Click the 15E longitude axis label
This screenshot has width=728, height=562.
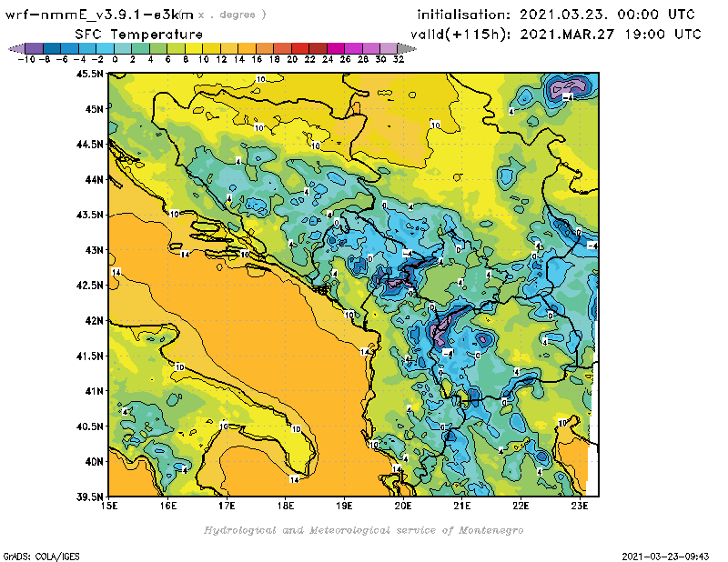tap(109, 507)
